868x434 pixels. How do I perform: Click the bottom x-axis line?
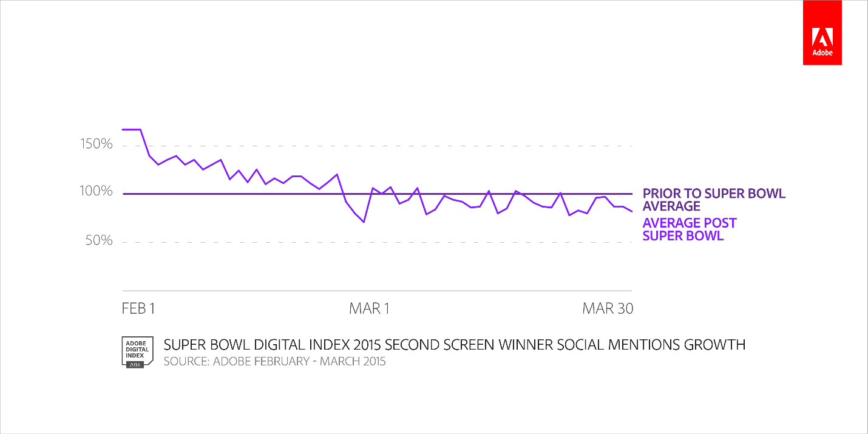[x=376, y=290]
